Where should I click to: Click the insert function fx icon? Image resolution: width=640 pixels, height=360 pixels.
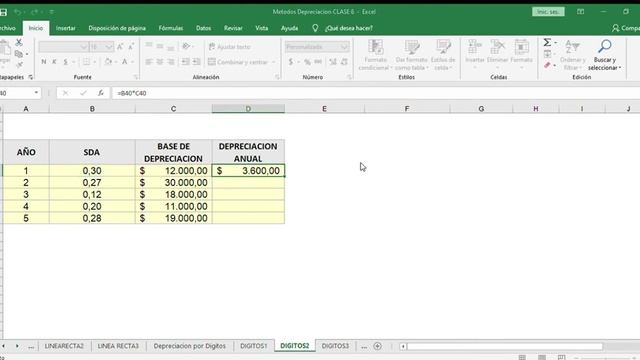coord(100,93)
